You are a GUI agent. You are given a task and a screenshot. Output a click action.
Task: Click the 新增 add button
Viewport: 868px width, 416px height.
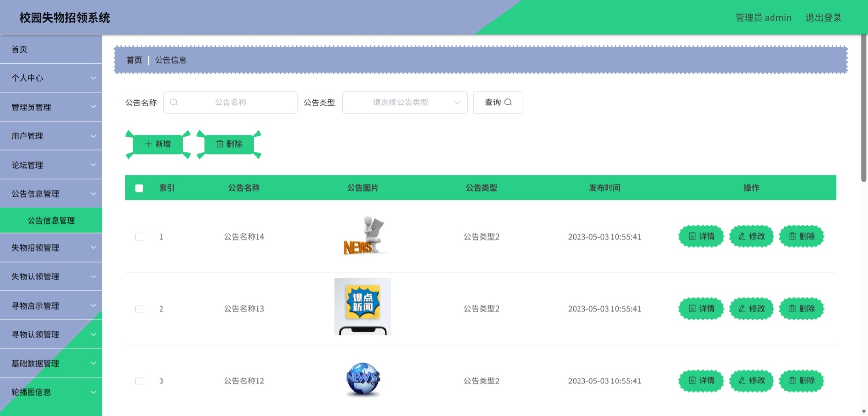click(x=158, y=144)
